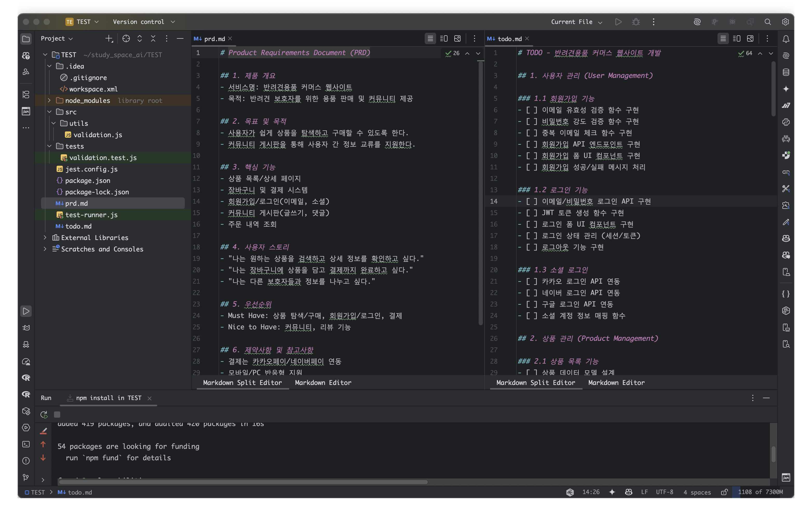The width and height of the screenshot is (812, 520).
Task: Click the Rerun icon in Run panel
Action: tap(44, 414)
